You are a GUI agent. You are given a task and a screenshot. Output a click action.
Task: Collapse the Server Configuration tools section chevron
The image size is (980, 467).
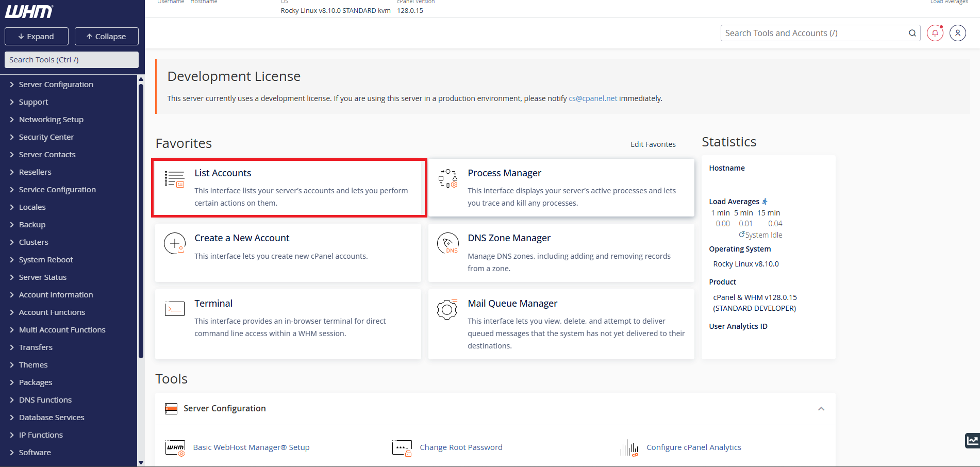click(x=821, y=409)
